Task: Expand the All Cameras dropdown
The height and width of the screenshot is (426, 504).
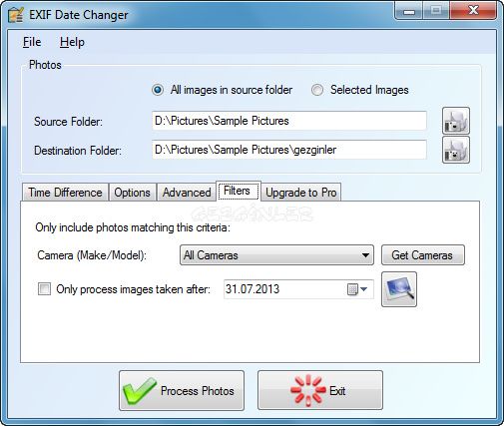Action: 276,255
